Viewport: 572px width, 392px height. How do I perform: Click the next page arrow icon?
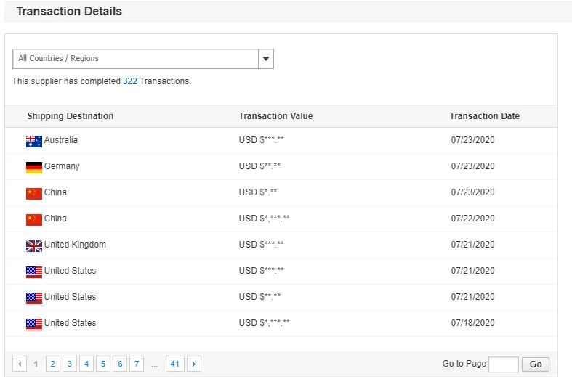coord(194,364)
